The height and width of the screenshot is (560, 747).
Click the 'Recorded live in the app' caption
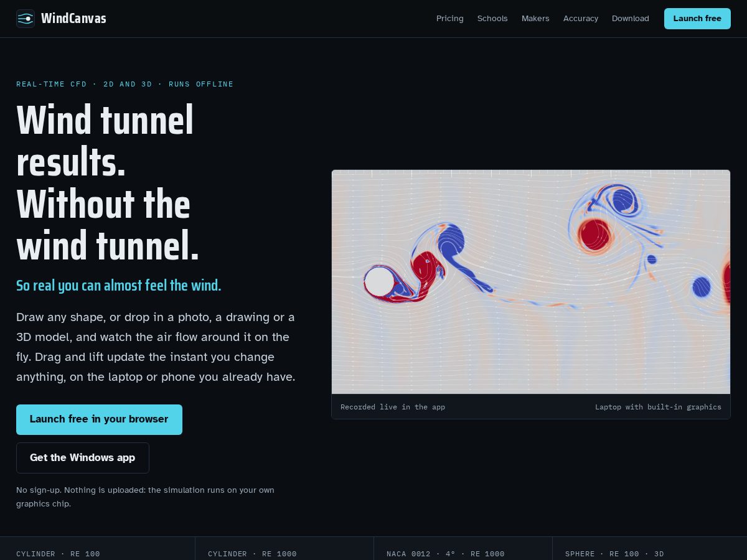coord(393,407)
